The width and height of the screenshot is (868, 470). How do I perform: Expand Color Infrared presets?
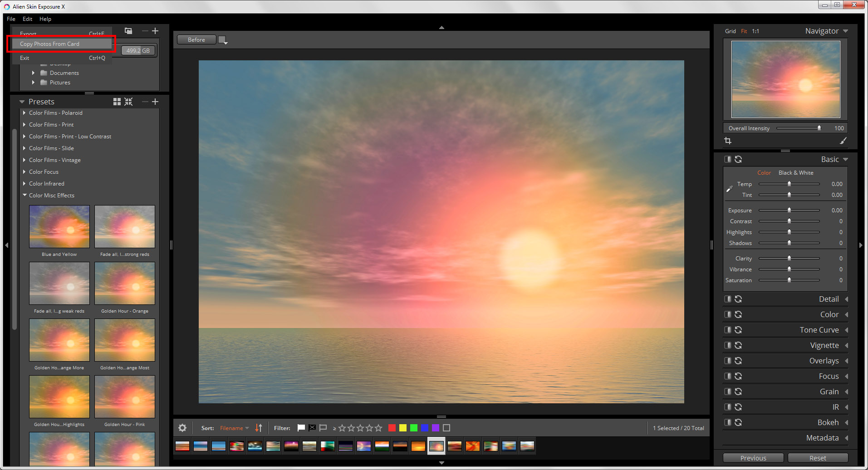point(24,184)
